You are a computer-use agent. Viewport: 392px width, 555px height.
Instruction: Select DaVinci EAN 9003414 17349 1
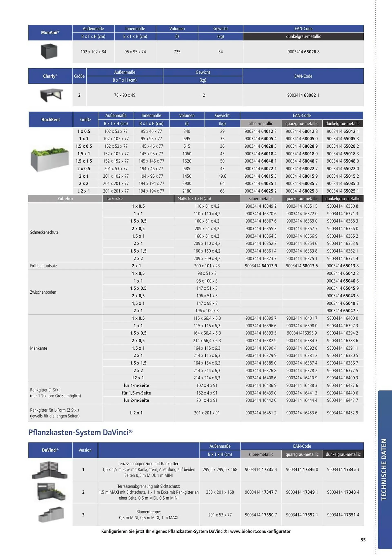302,492
